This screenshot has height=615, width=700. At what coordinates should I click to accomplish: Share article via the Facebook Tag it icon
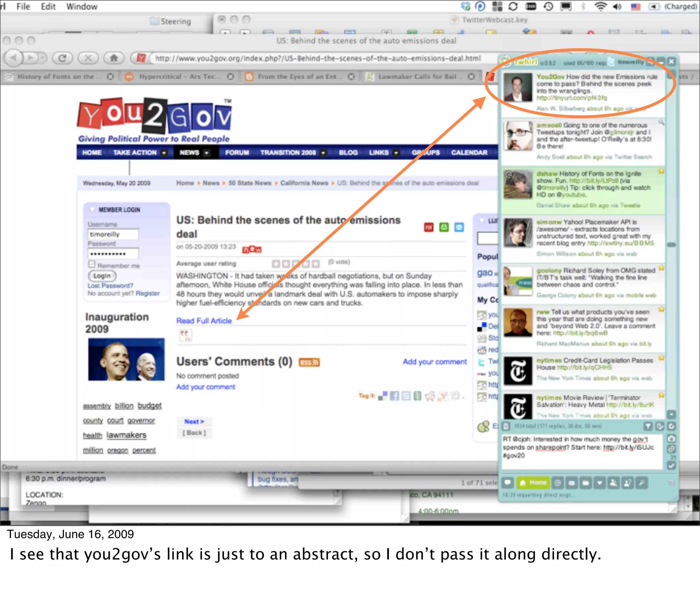(394, 396)
